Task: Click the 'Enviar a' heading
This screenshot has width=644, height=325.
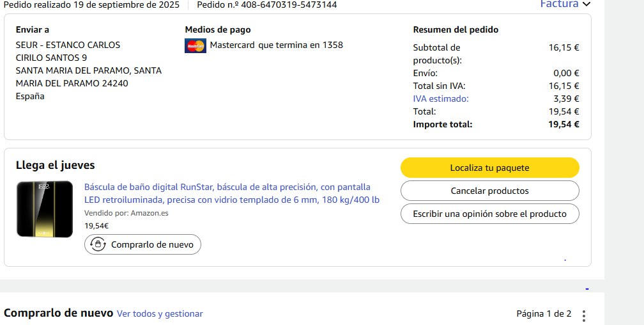Action: (33, 29)
